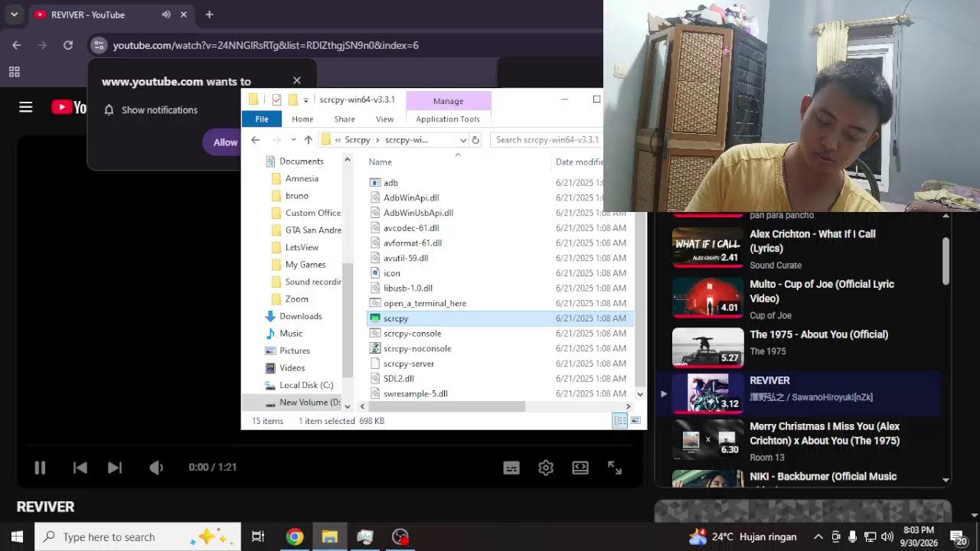The height and width of the screenshot is (551, 980).
Task: Open the File tab in Explorer ribbon
Action: [262, 119]
